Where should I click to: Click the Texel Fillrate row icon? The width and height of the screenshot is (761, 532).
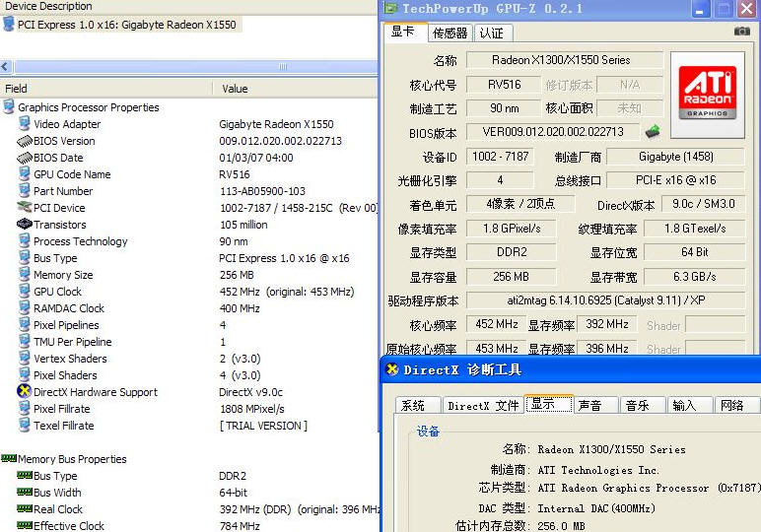[25, 425]
